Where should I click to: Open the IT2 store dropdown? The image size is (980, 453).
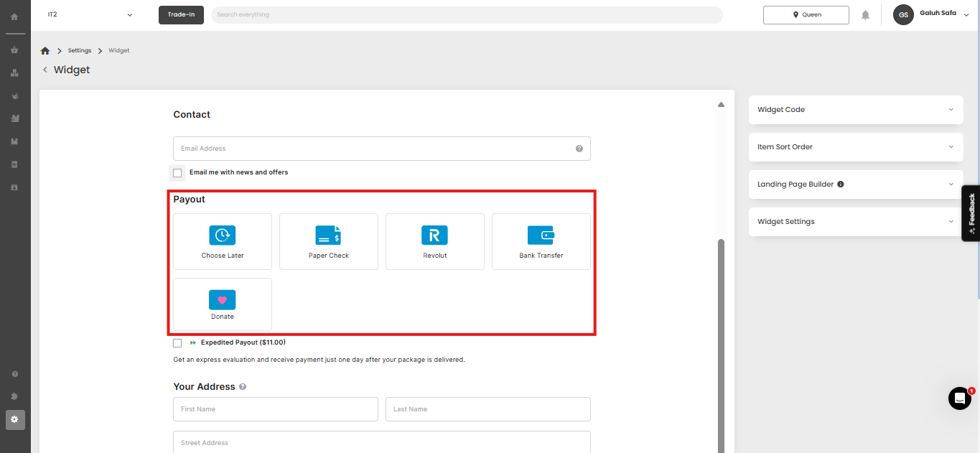[90, 14]
